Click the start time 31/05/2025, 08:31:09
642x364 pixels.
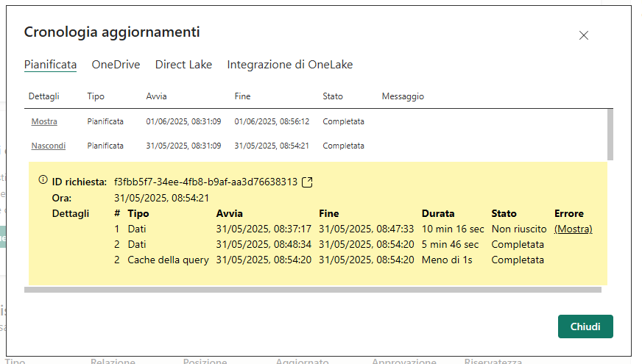pos(183,146)
